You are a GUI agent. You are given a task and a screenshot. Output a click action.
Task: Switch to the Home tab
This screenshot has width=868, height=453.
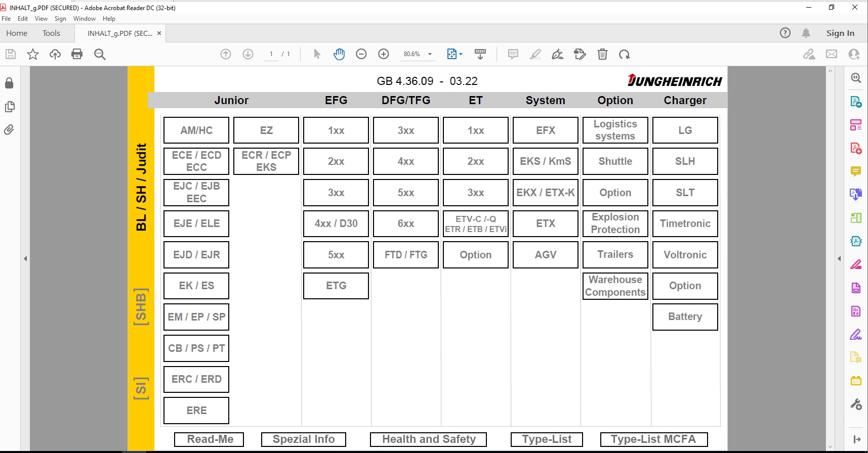coord(17,33)
